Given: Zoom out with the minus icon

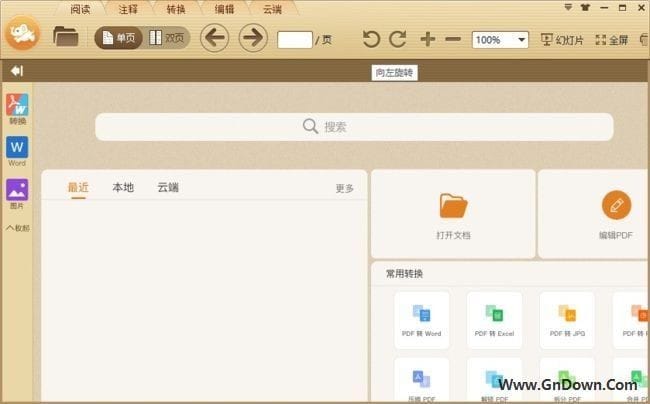Looking at the screenshot, I should 453,39.
